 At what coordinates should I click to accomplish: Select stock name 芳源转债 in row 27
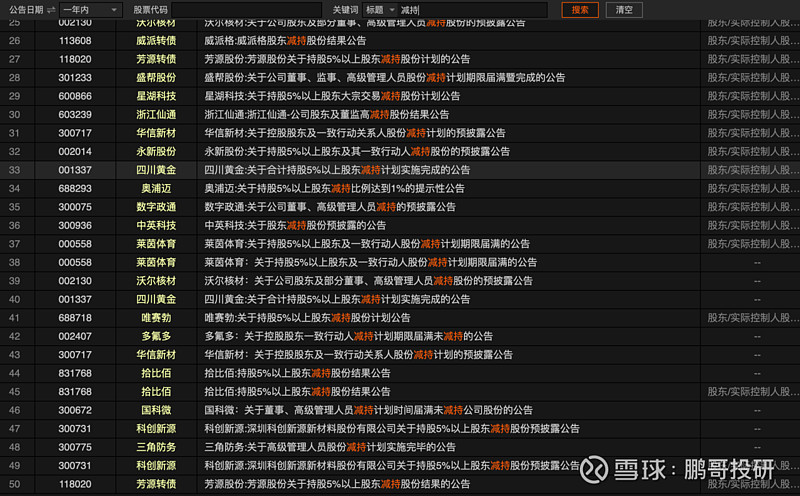point(156,59)
